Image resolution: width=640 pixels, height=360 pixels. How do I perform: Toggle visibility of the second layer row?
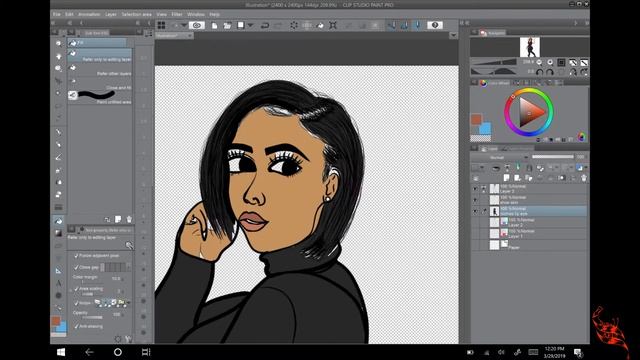coord(475,200)
